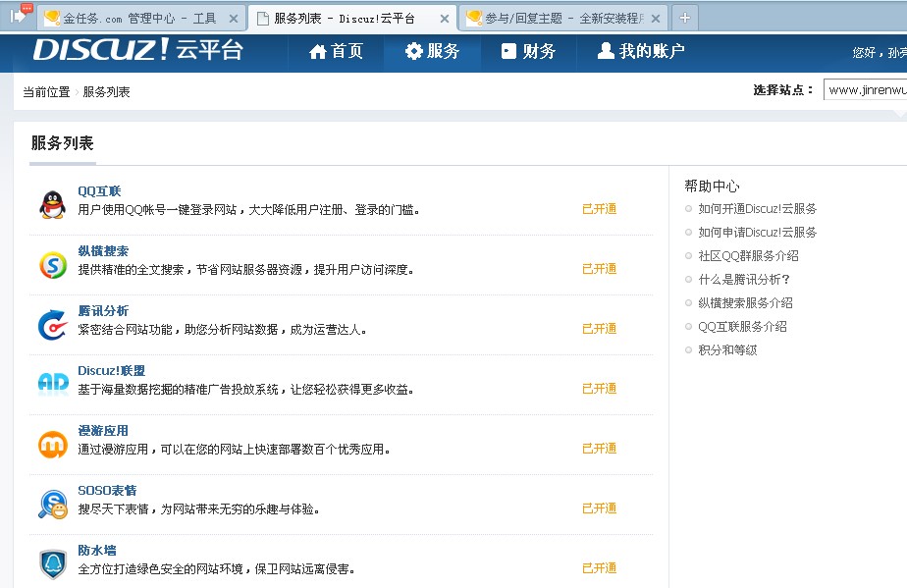Screen dimensions: 907x588
Task: Click description 紧密结合网站功能
Action: coord(222,330)
